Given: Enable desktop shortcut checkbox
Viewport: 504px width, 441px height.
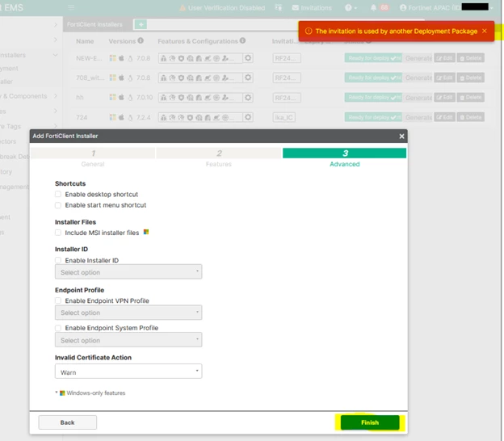Looking at the screenshot, I should tap(58, 194).
